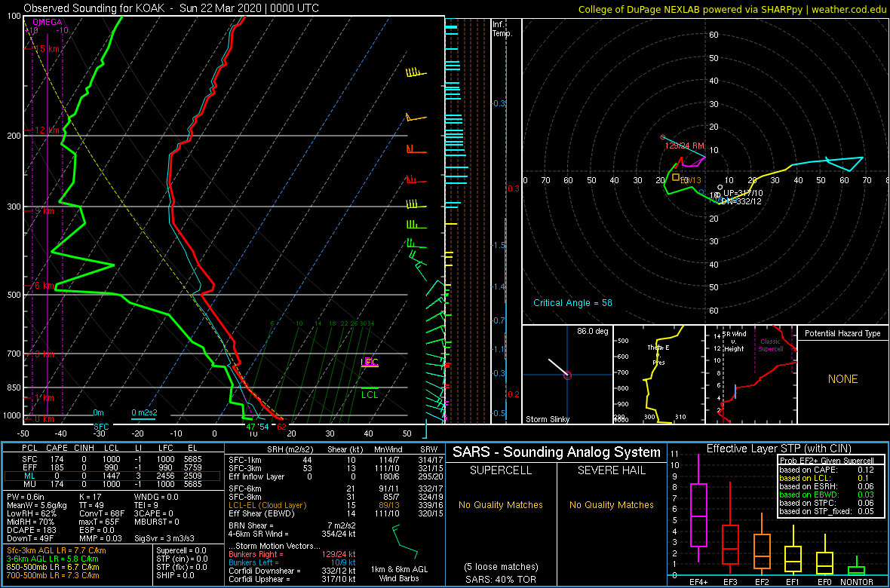This screenshot has height=588, width=890.
Task: Select the LCL-EL (Cloud Layer) row
Action: (x=333, y=505)
